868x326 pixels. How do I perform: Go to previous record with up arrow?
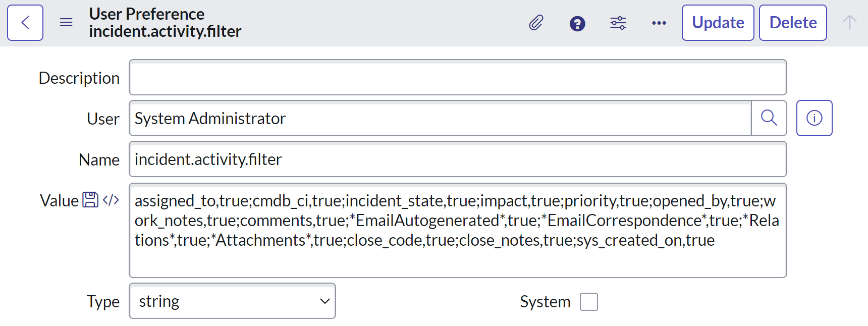[849, 23]
